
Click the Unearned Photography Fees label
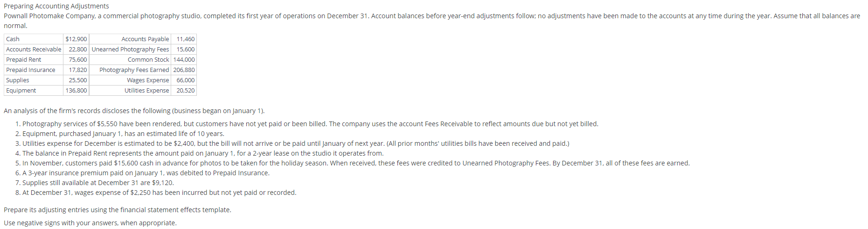130,49
